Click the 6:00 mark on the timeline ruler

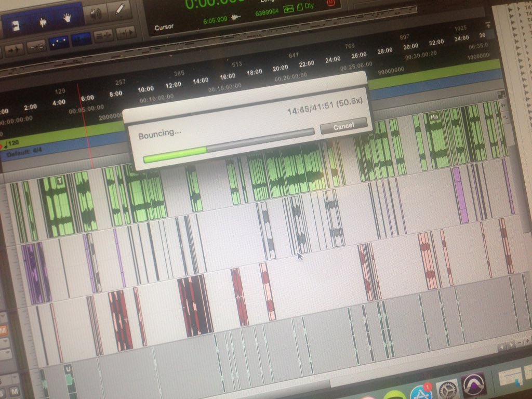[x=87, y=98]
